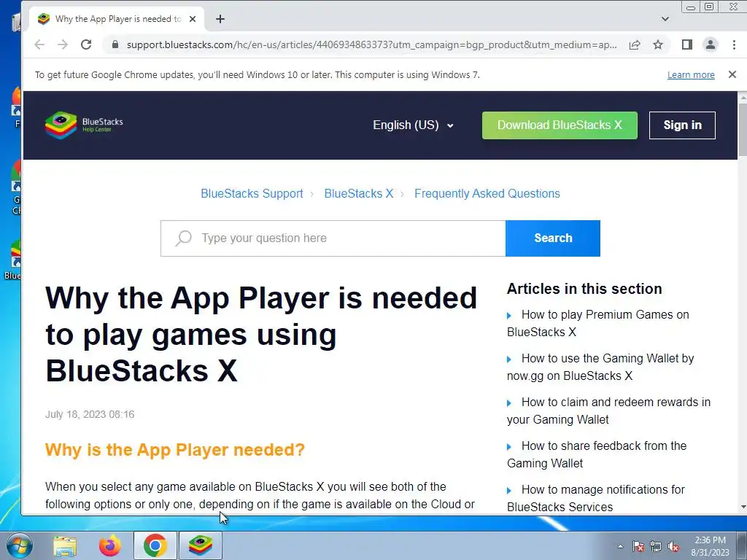Open Windows Explorer from the taskbar

65,545
